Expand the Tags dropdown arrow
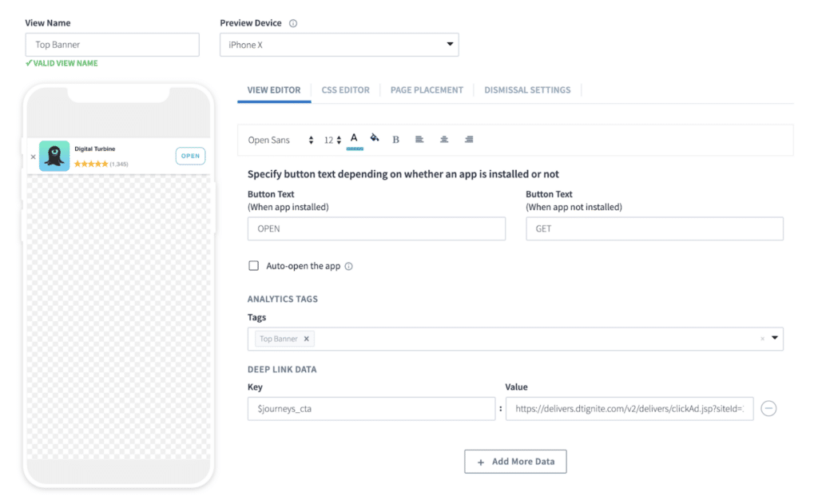The width and height of the screenshot is (818, 504). [774, 338]
